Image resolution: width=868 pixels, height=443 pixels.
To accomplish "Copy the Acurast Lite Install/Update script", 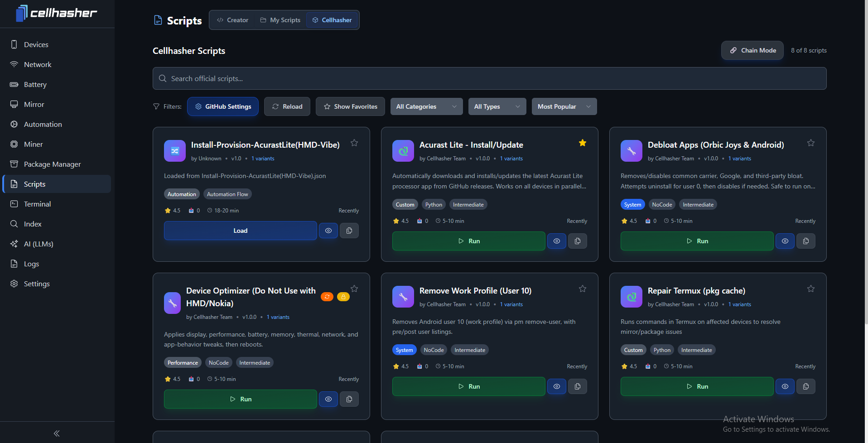I will (x=577, y=241).
